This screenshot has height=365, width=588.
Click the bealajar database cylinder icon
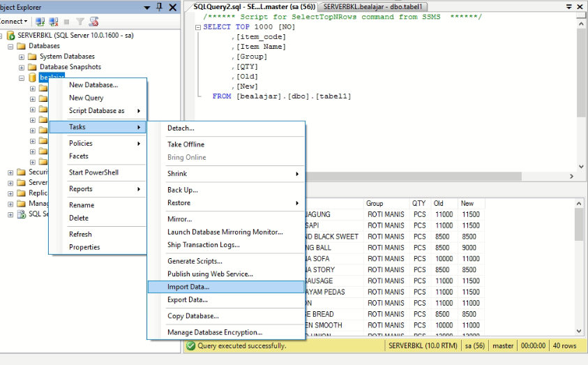pos(33,77)
